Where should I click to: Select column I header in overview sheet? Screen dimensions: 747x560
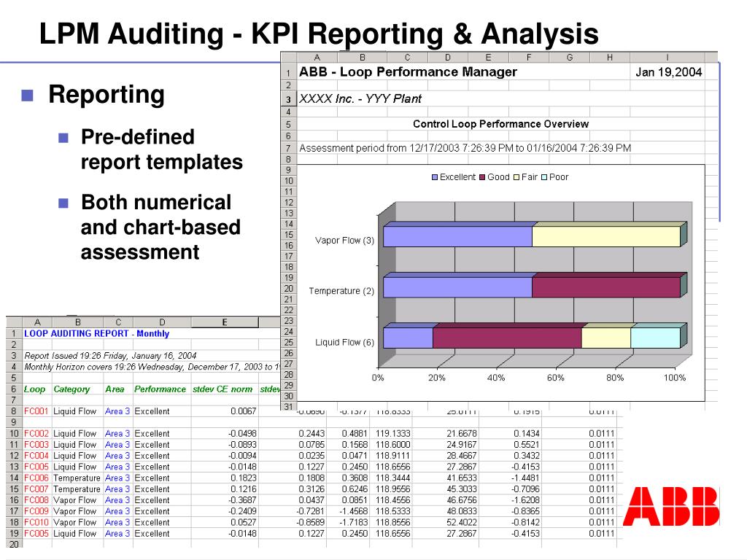point(667,57)
